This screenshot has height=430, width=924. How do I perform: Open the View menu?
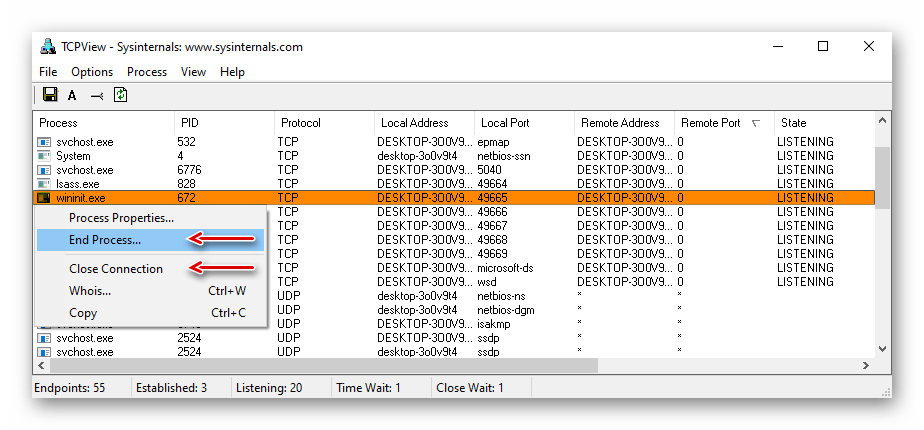coord(193,72)
